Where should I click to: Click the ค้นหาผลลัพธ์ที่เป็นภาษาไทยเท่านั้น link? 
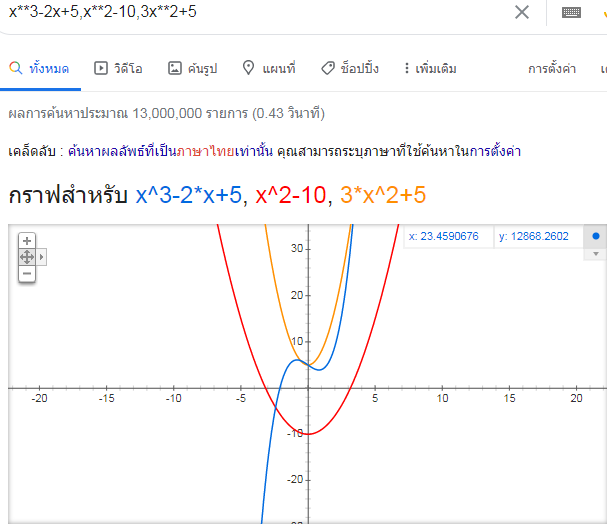pyautogui.click(x=170, y=151)
